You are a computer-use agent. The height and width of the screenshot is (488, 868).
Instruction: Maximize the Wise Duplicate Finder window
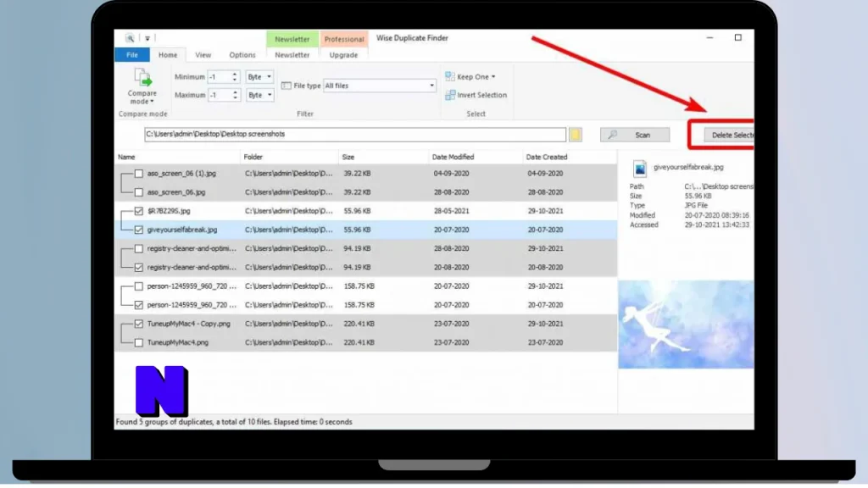pos(738,37)
